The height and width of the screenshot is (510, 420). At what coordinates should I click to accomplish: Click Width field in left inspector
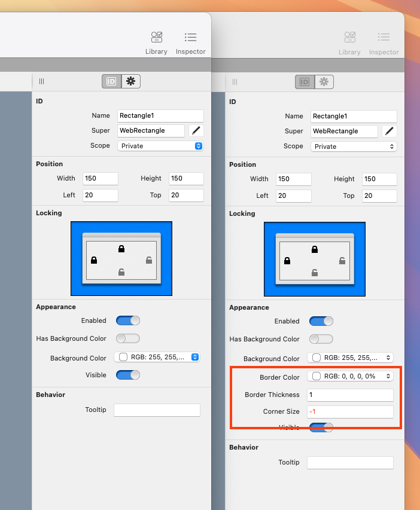101,179
